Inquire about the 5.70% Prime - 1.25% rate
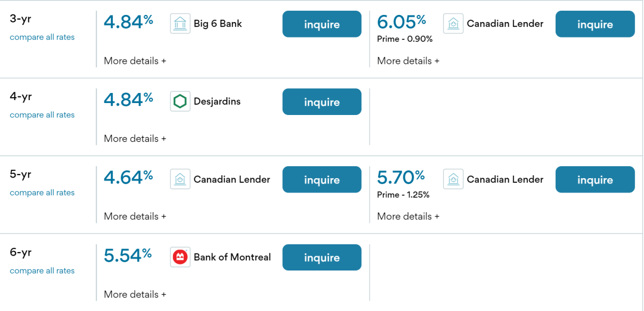This screenshot has width=644, height=311. point(595,180)
